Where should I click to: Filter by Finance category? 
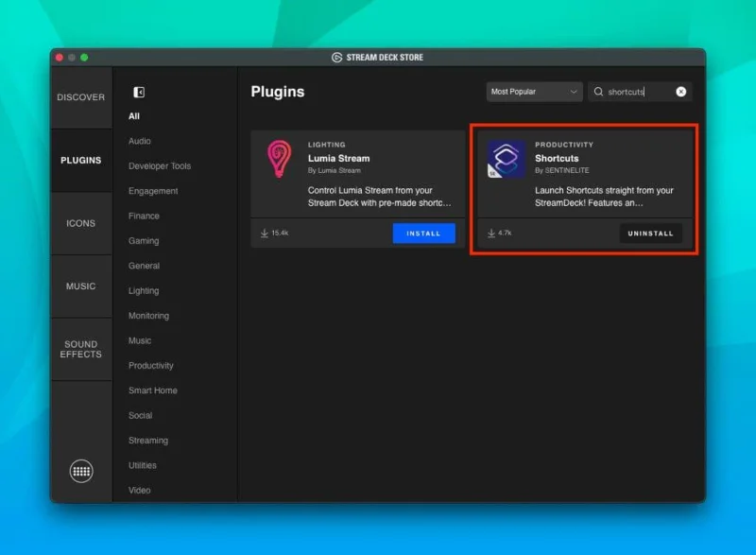[x=144, y=216]
